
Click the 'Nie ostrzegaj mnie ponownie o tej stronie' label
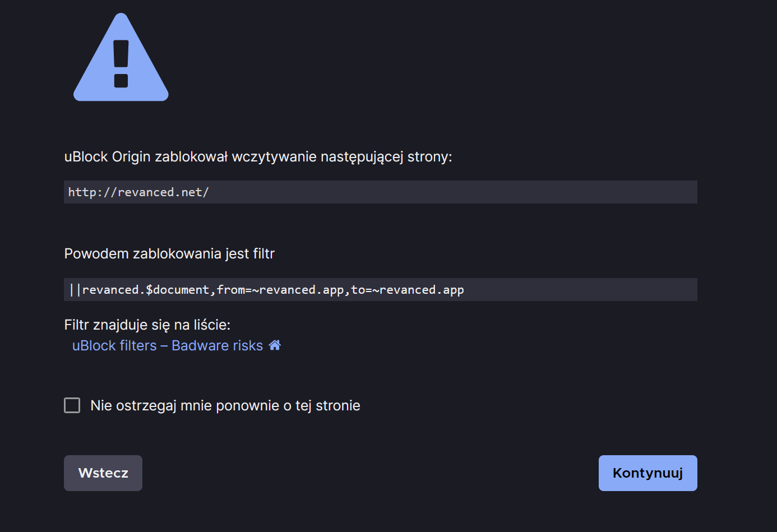(x=225, y=405)
